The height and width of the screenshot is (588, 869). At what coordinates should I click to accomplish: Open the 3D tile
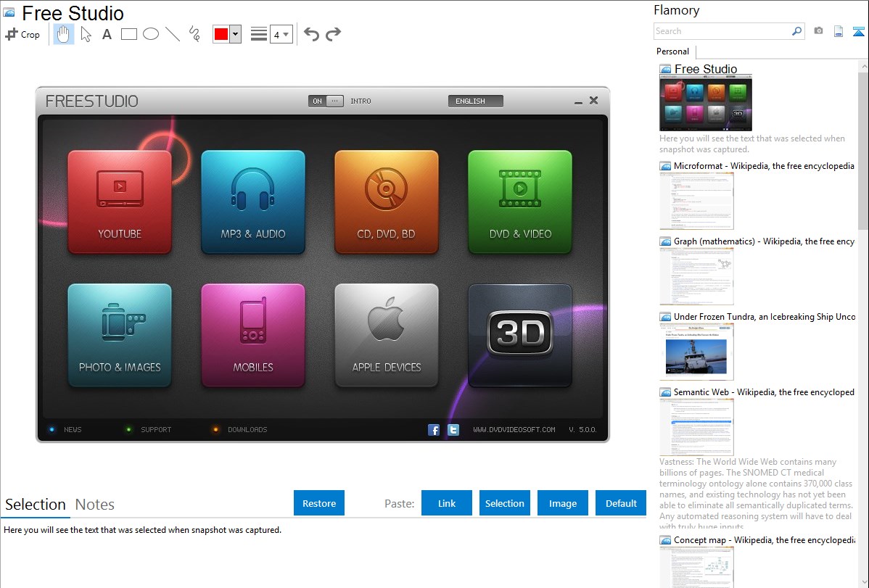[x=520, y=335]
